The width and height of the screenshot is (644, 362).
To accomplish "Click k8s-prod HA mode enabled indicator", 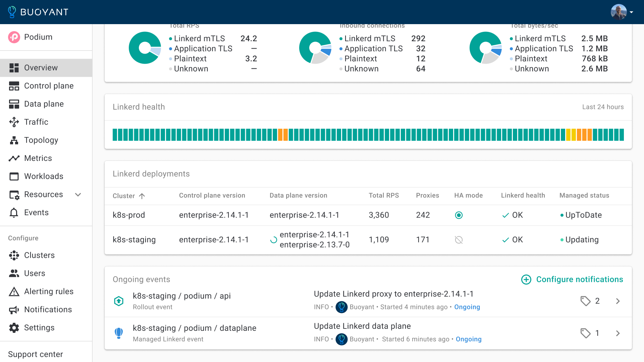I will [x=459, y=215].
